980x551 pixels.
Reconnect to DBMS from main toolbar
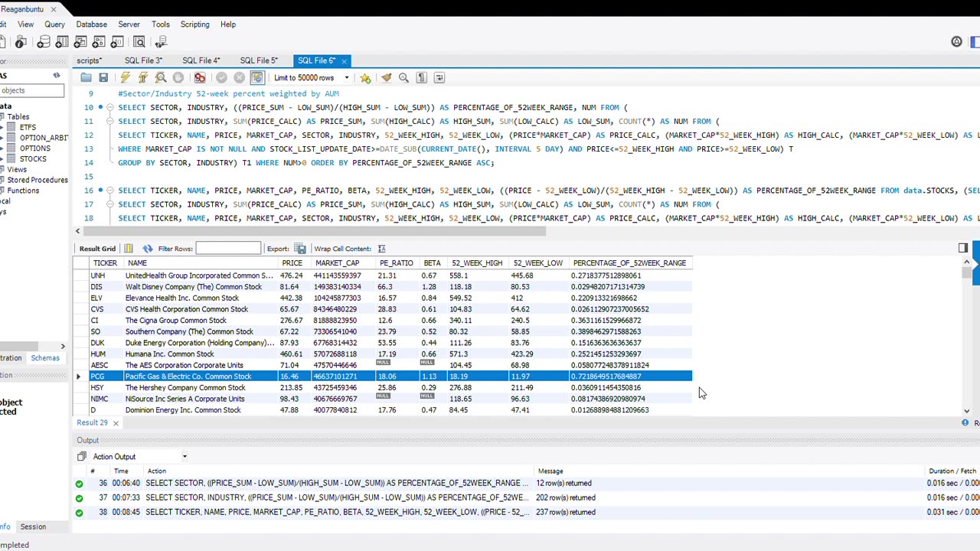[161, 41]
